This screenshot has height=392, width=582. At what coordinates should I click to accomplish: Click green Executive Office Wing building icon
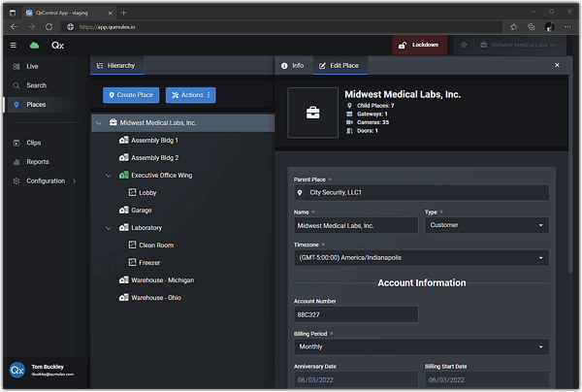coord(123,176)
